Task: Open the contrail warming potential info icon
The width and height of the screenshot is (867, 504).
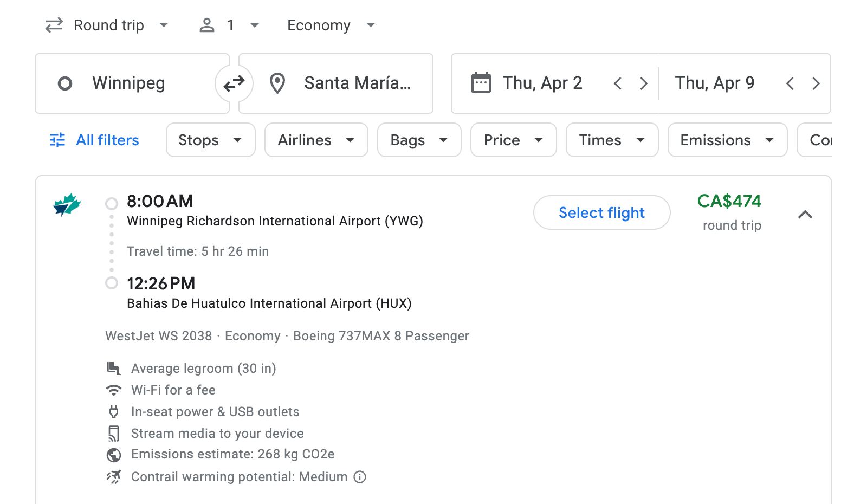Action: (359, 477)
